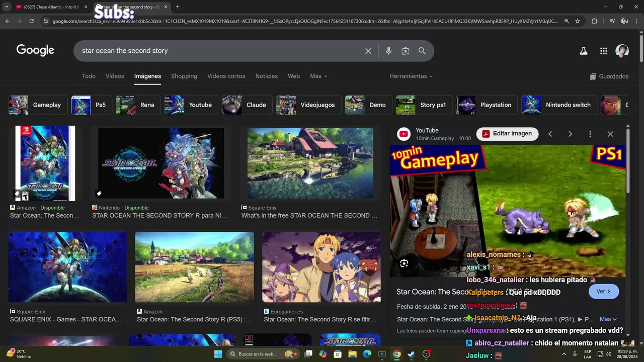Filter images by Claude chip
The image size is (644, 362).
(247, 105)
